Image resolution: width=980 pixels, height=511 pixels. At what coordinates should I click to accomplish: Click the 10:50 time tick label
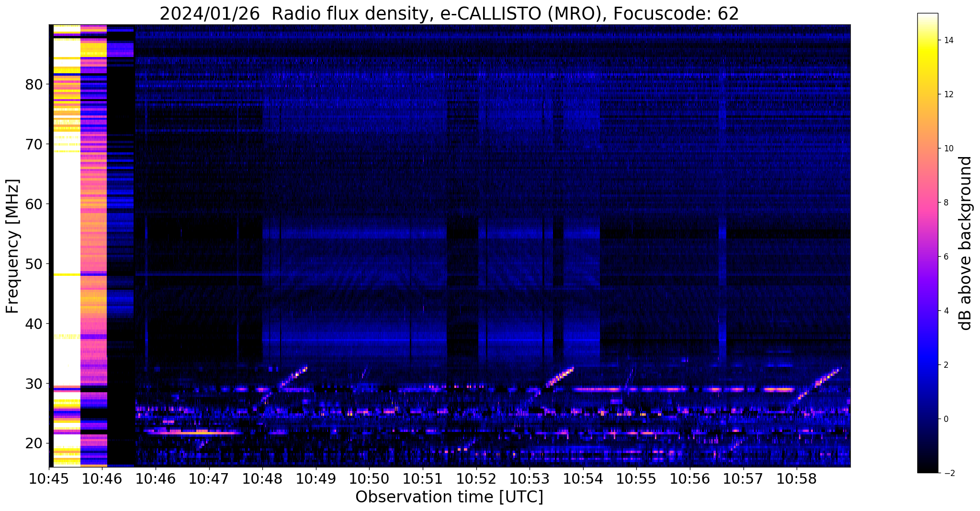coord(369,479)
